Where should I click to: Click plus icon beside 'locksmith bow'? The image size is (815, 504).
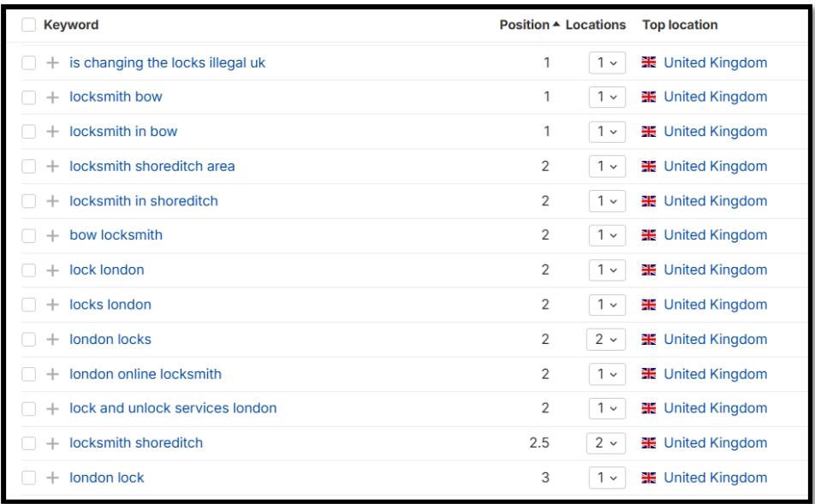[52, 98]
